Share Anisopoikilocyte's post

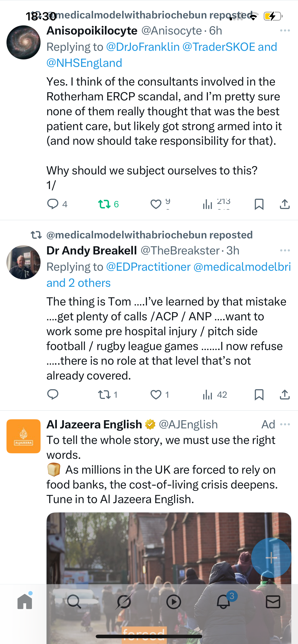click(285, 204)
